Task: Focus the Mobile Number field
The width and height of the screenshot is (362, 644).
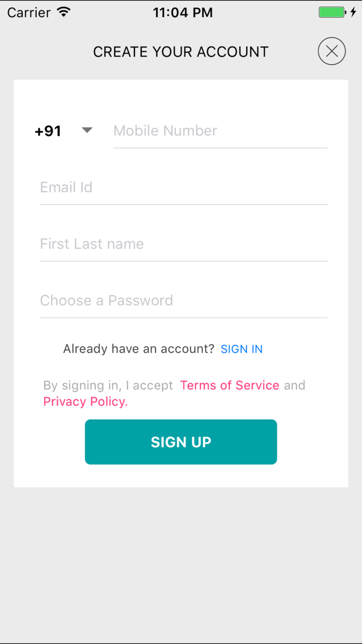Action: (x=220, y=131)
